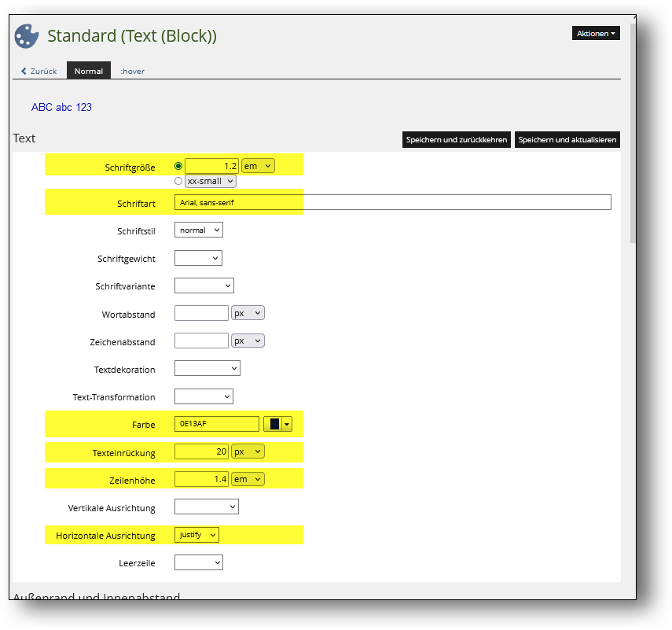Viewport: 672px width, 630px height.
Task: Select the xx-small keyword radio button
Action: 178,181
